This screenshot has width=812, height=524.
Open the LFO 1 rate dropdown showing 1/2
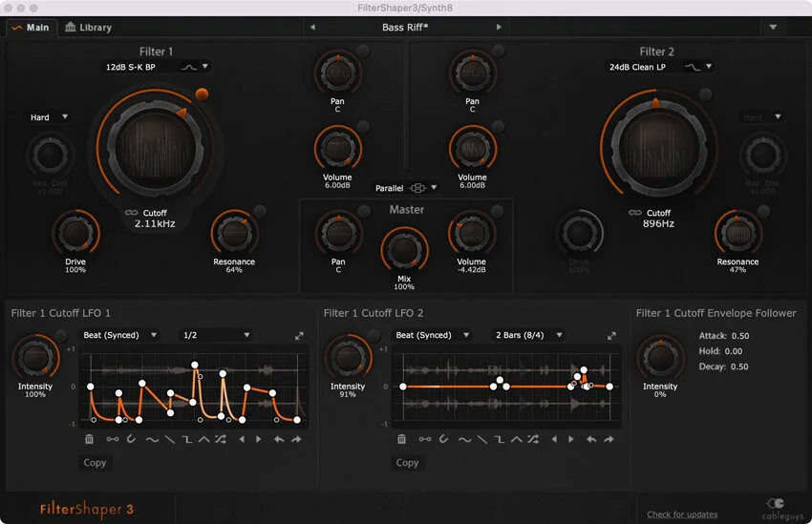[217, 335]
